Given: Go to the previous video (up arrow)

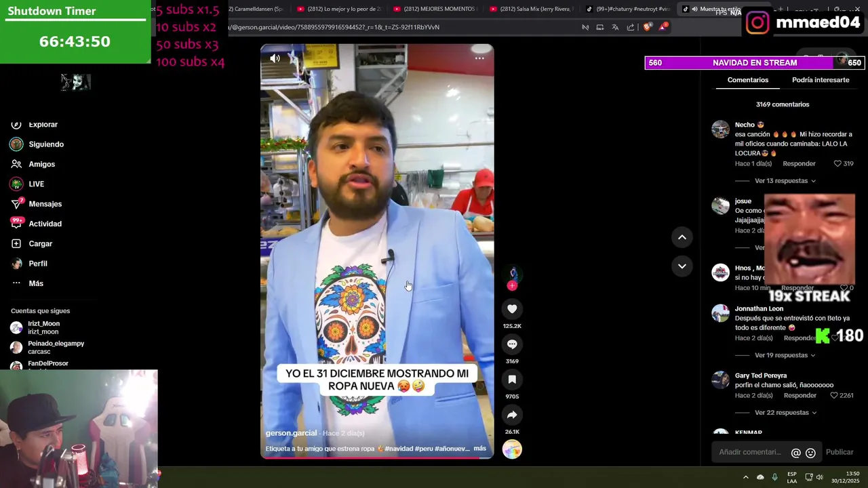Looking at the screenshot, I should tap(682, 237).
